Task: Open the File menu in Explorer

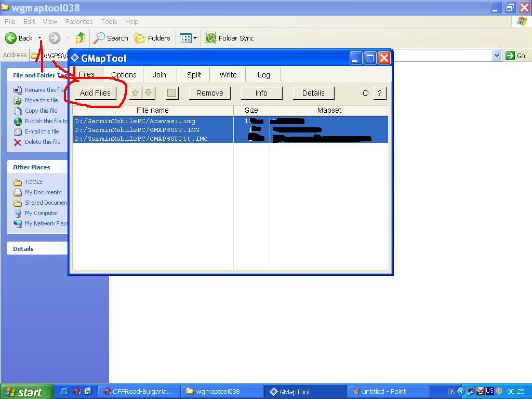Action: 10,21
